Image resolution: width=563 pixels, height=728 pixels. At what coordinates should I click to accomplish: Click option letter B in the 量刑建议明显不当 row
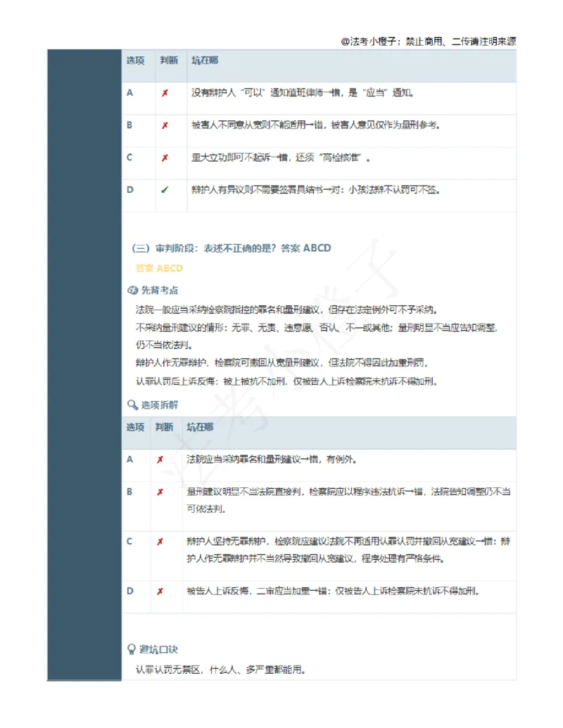pyautogui.click(x=129, y=491)
